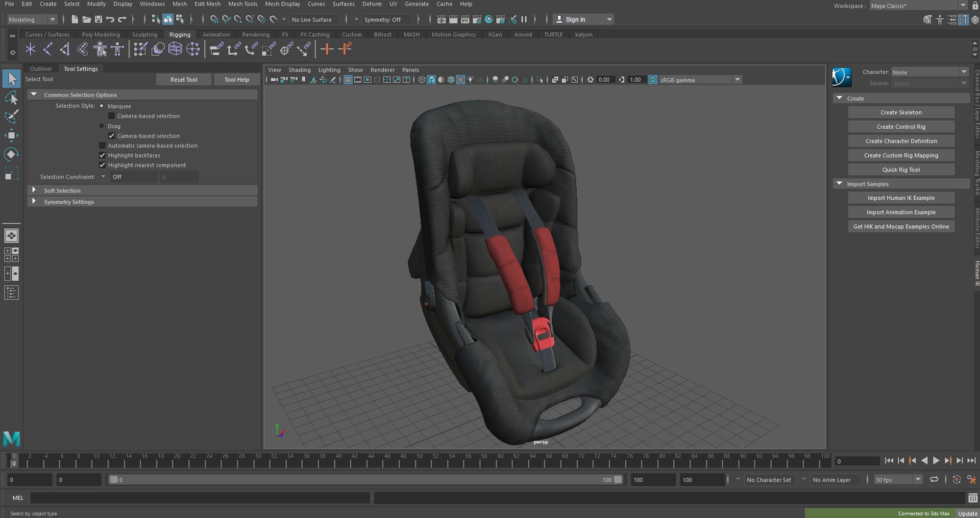
Task: Open the Character None dropdown
Action: coord(929,72)
